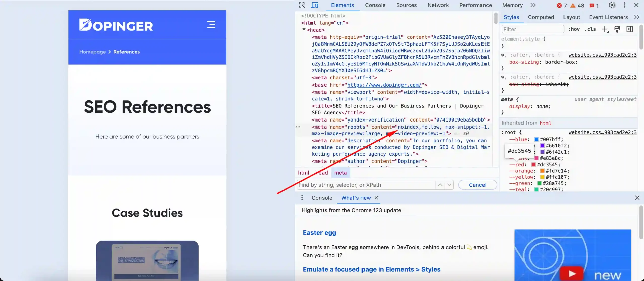This screenshot has width=644, height=281.
Task: Open website.css link next to :root rule
Action: 602,132
